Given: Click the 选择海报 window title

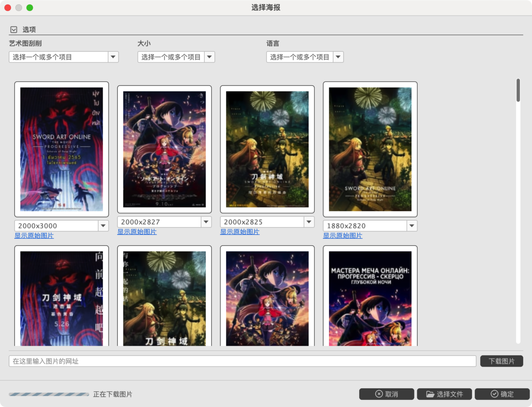Looking at the screenshot, I should (266, 8).
